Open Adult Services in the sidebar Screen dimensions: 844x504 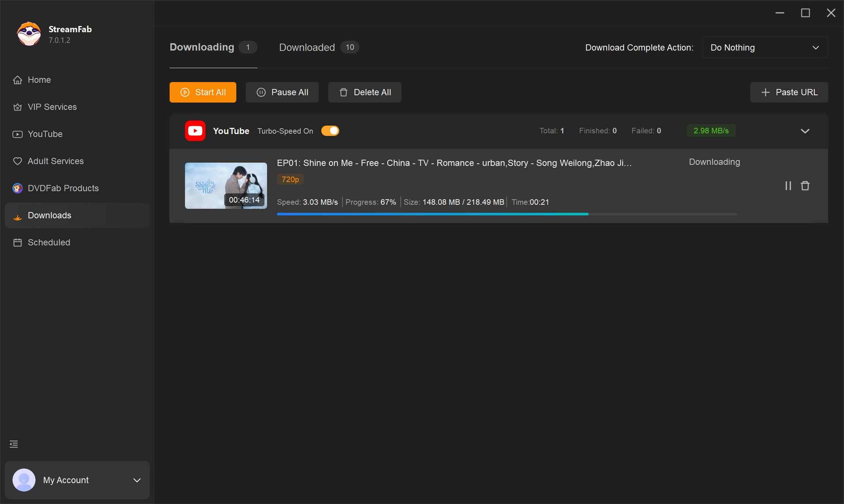tap(55, 161)
